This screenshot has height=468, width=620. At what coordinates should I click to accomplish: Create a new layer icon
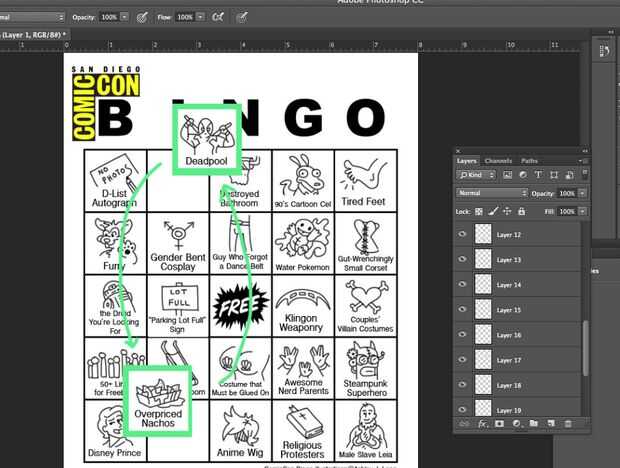tap(551, 424)
